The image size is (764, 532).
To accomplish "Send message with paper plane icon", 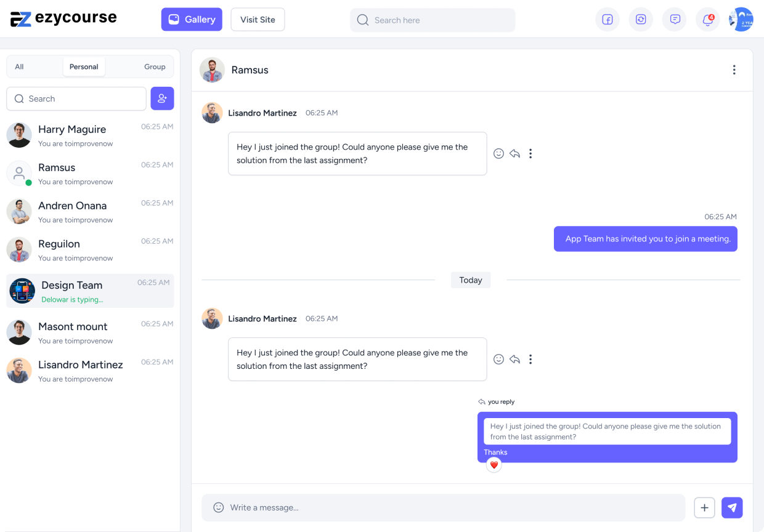I will tap(732, 507).
